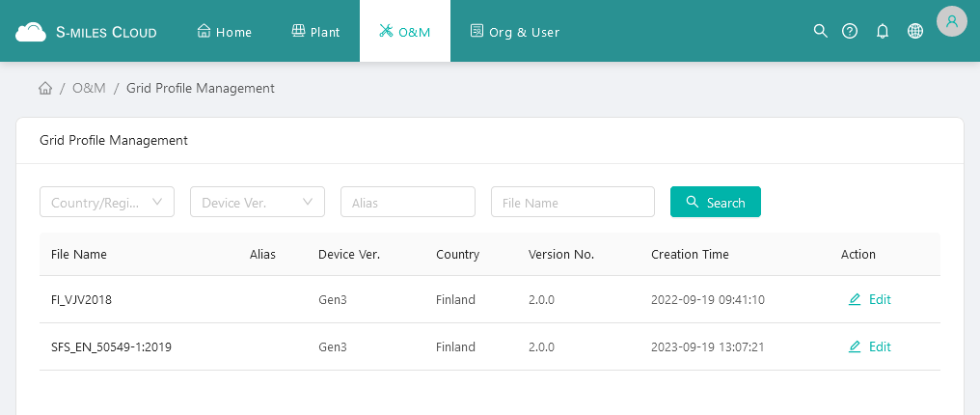Select the FI_VJV2018 file name cell

pos(82,300)
